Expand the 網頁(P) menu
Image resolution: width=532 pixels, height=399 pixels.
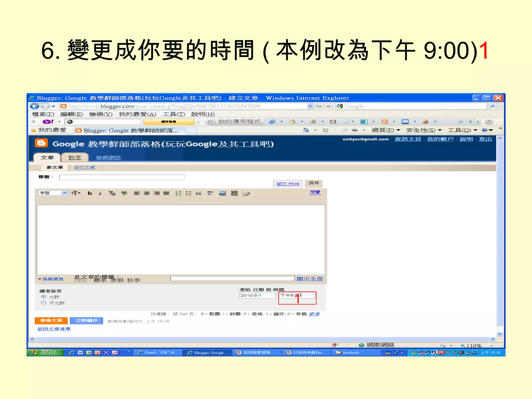pos(386,130)
